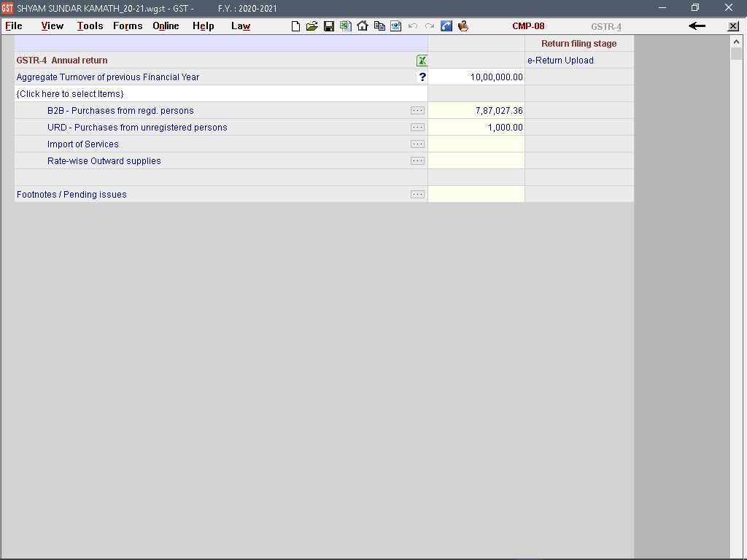Click the Excel export toolbar icon
The height and width of the screenshot is (560, 747).
345,26
